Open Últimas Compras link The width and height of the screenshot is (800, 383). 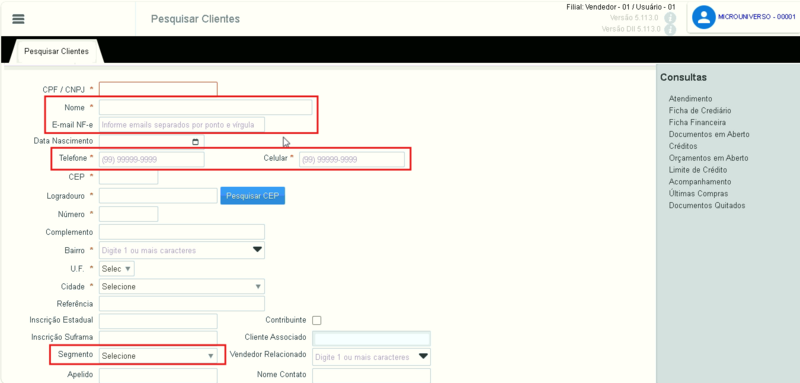click(x=698, y=194)
